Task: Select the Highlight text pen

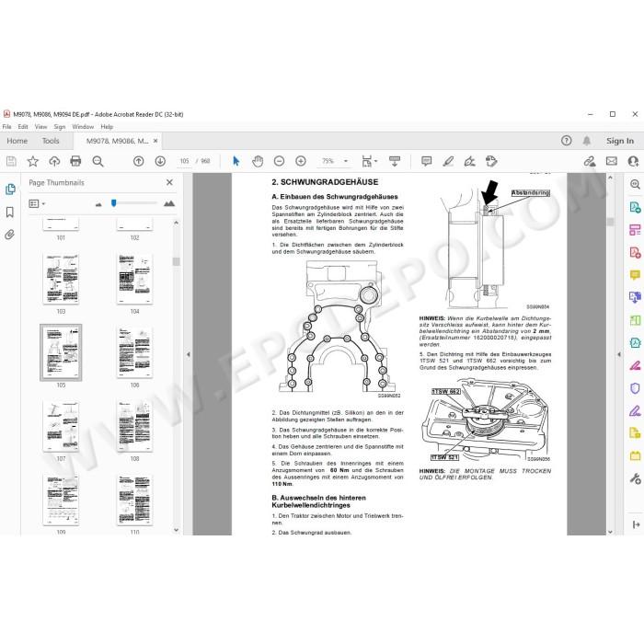Action: [x=448, y=161]
